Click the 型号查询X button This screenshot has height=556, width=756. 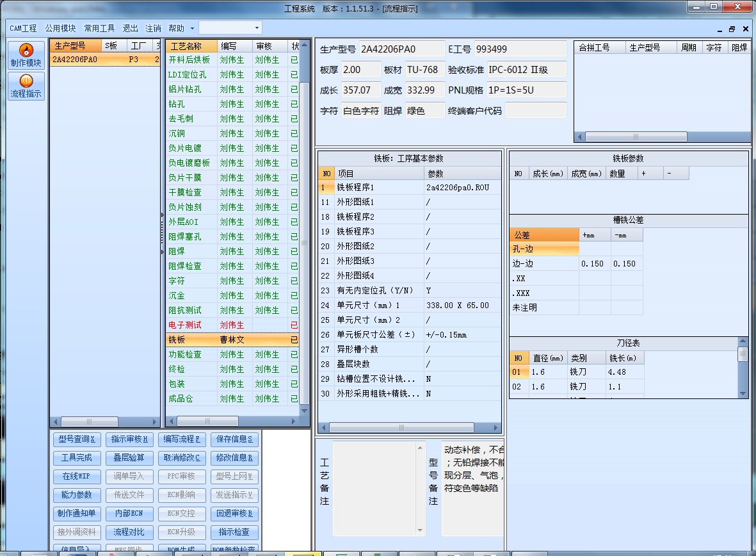pos(77,439)
